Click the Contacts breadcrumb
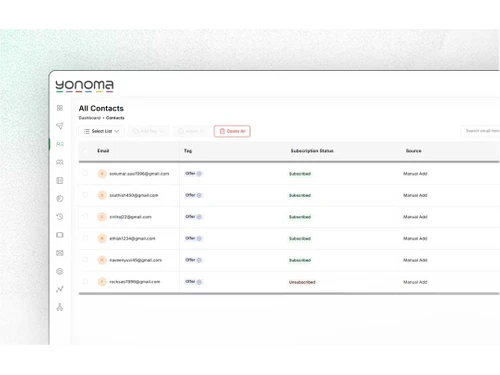 115,118
